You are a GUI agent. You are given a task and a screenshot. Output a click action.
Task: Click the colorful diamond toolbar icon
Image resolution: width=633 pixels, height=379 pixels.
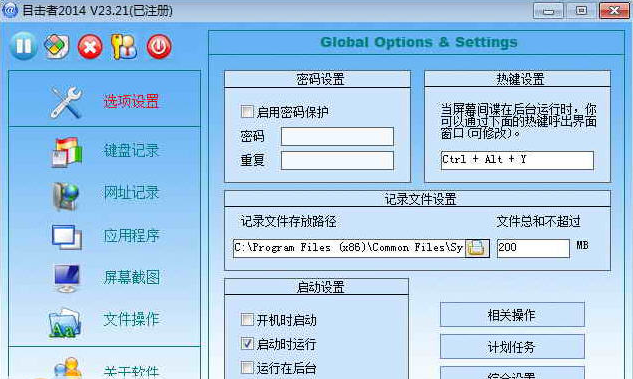[57, 46]
